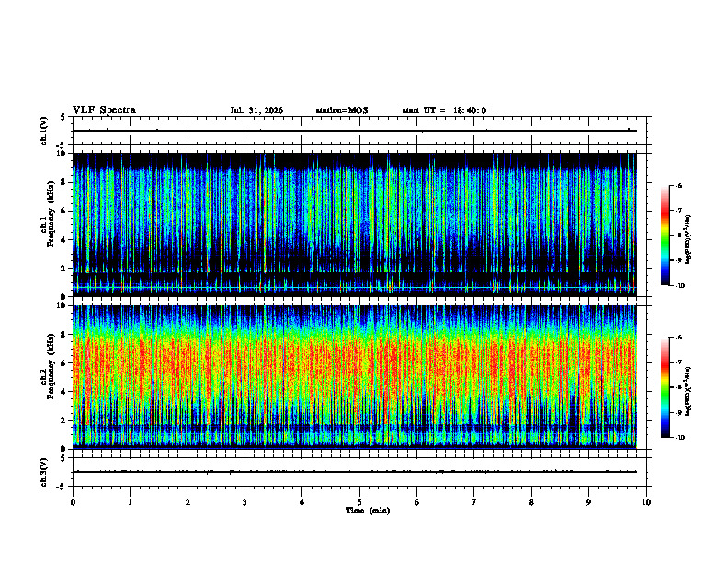Click the ch.3(V) waveform axis label
Screen dimensions: 728x563
44,472
